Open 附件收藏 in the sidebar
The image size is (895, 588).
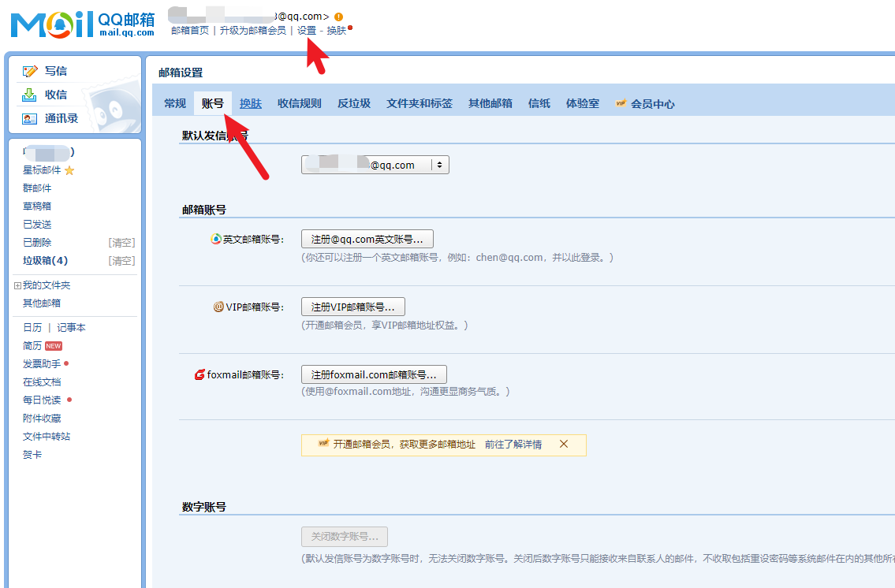[42, 418]
